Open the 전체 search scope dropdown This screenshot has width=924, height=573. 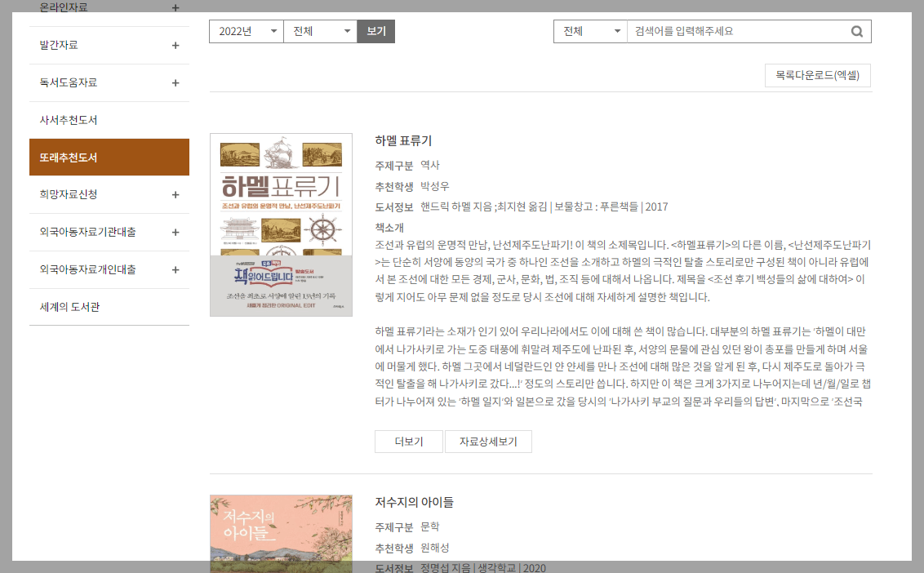tap(590, 31)
